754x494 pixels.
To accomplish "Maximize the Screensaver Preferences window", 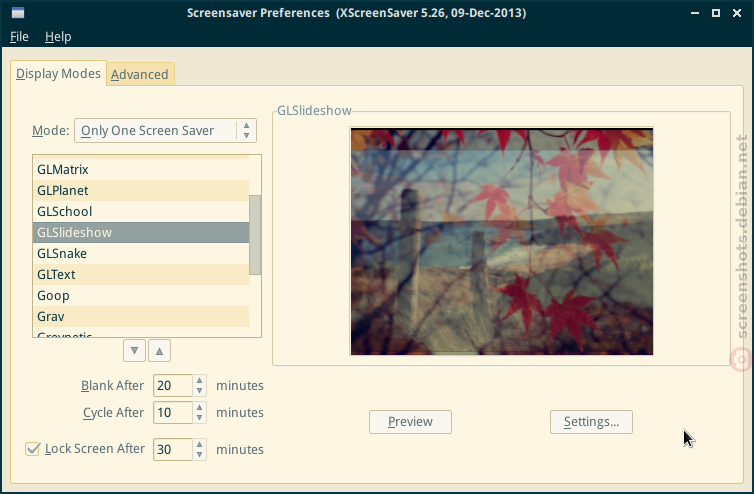I will point(716,13).
